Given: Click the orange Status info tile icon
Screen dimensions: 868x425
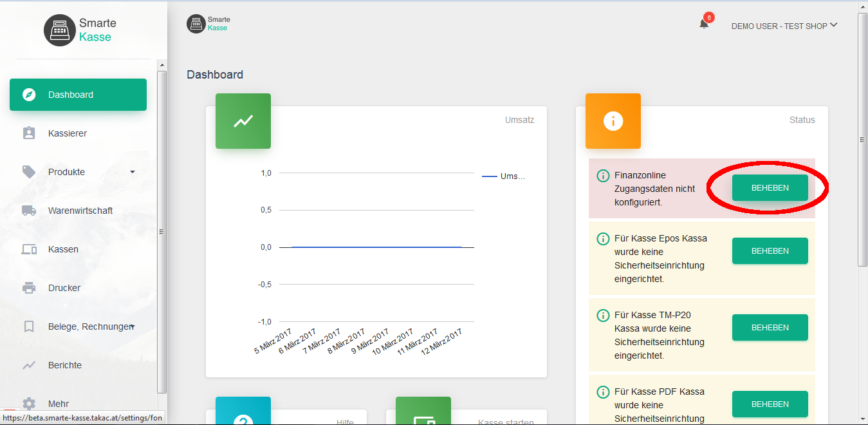Looking at the screenshot, I should (613, 121).
